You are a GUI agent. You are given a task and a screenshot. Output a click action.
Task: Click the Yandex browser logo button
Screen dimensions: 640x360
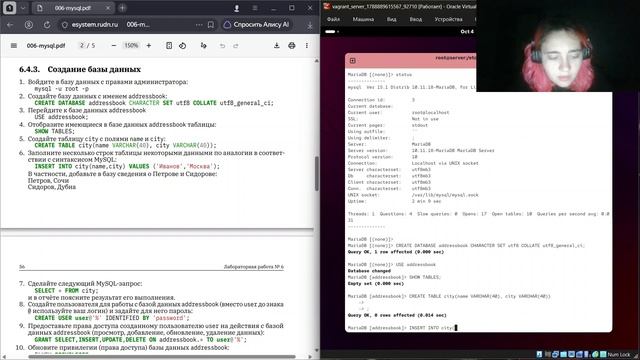pos(9,8)
